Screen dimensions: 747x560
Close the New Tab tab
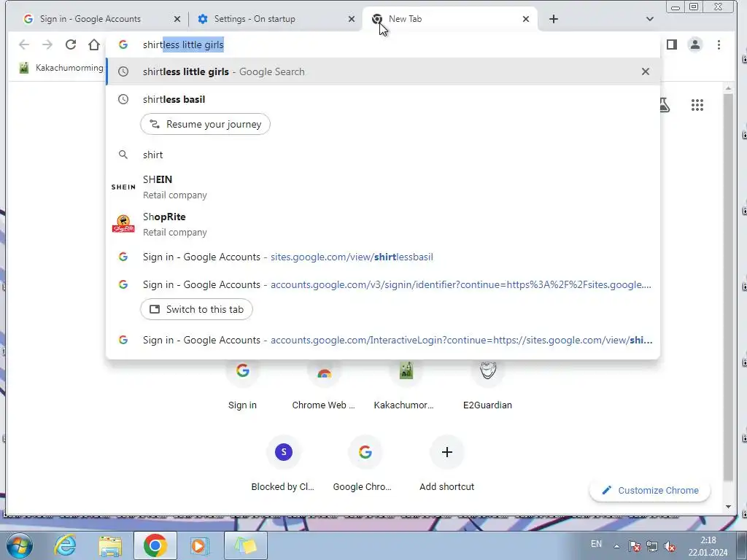pyautogui.click(x=525, y=19)
